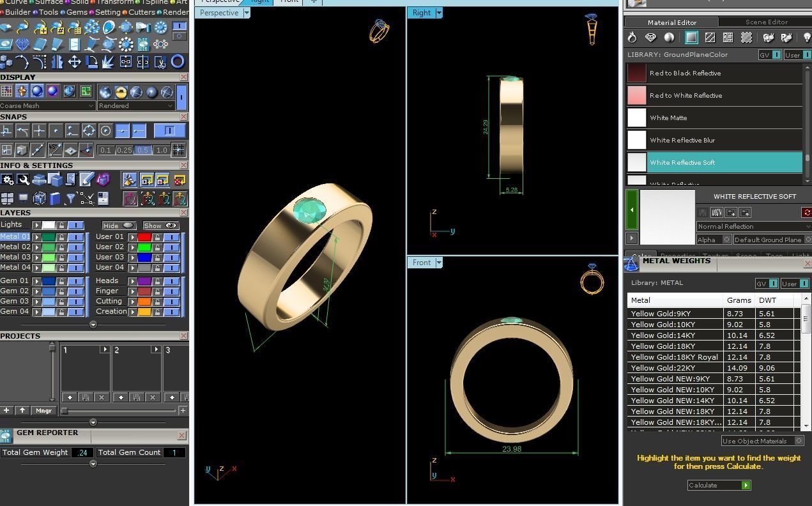Toggle the lock on Metal 01 layer

61,237
